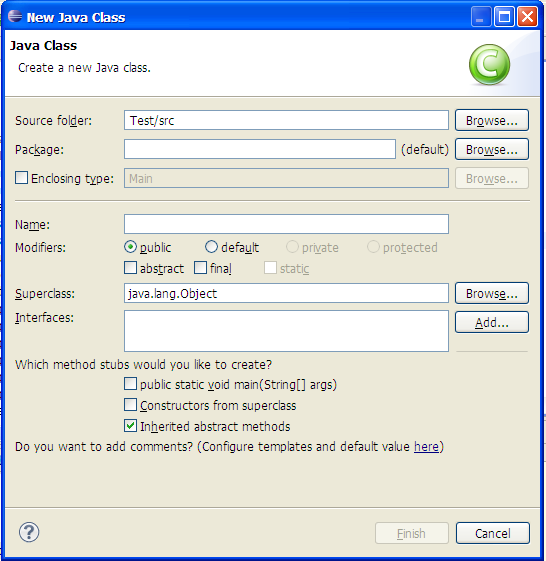Enable the Enclosing type checkbox

(x=21, y=177)
